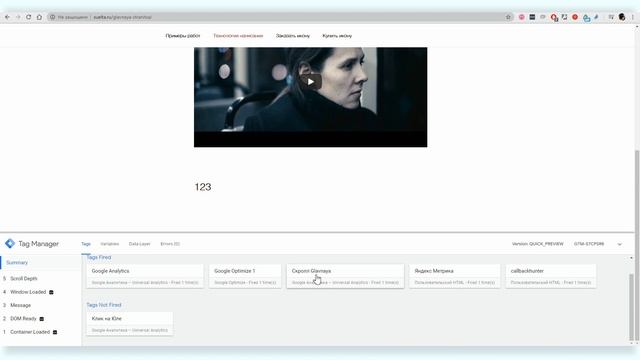The width and height of the screenshot is (640, 360).
Task: Open the browser profile avatar
Action: pos(622,17)
